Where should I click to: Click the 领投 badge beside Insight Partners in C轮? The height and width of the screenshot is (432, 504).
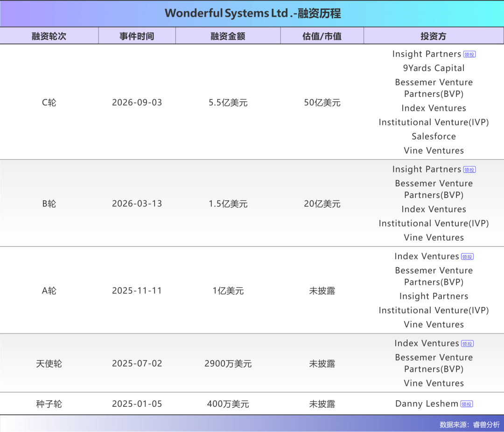469,54
